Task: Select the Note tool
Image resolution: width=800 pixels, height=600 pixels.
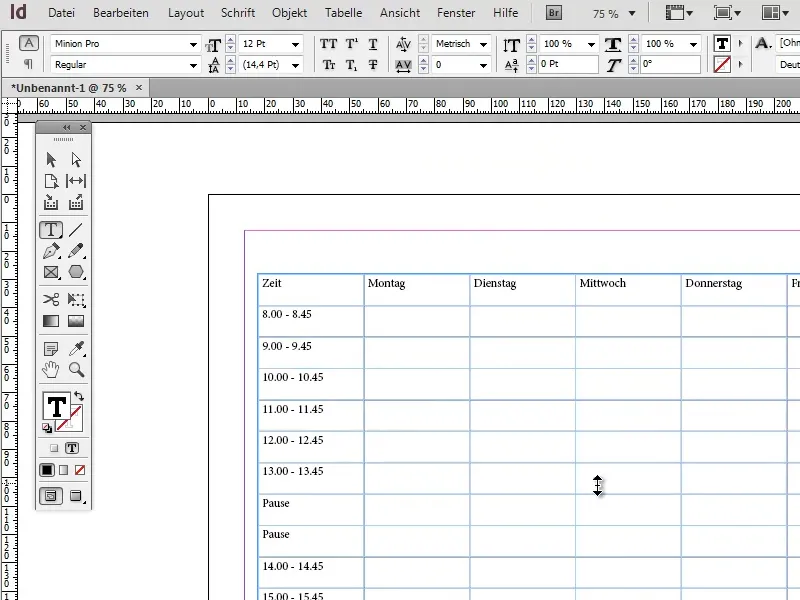Action: (51, 349)
